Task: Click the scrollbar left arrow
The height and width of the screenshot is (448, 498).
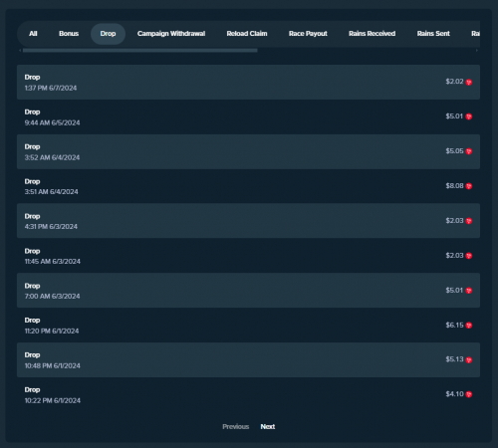Action: click(20, 51)
